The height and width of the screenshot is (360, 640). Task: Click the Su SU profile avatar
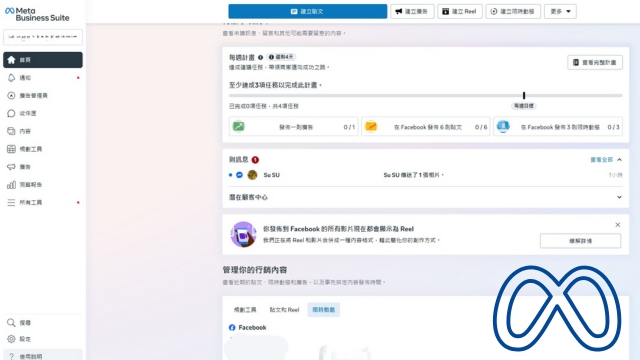tap(252, 175)
